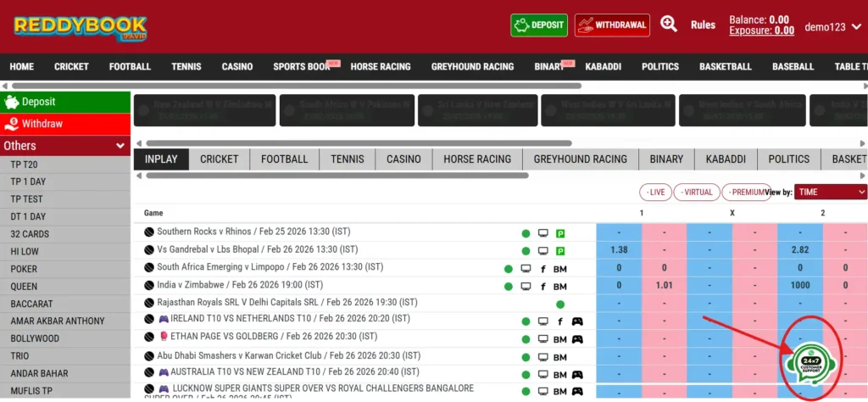Open Horse Racing in top navigation bar
The image size is (868, 402).
click(380, 66)
